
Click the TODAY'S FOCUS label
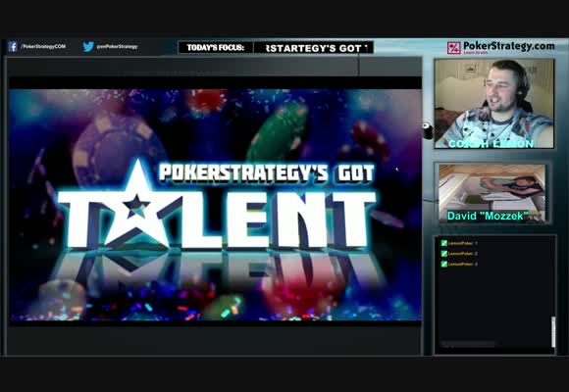pyautogui.click(x=216, y=47)
